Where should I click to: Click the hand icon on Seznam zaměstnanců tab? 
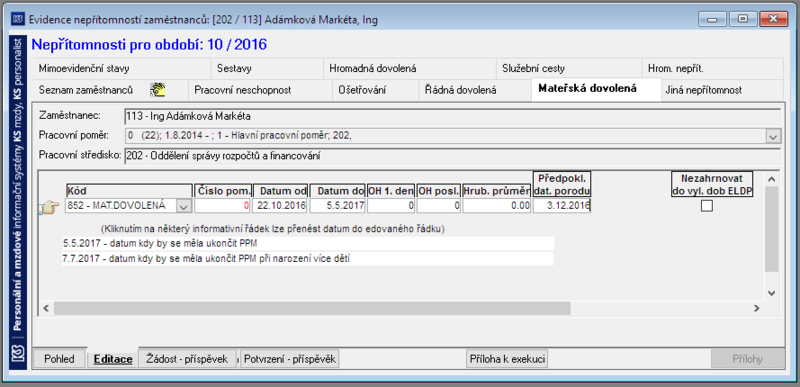click(158, 90)
